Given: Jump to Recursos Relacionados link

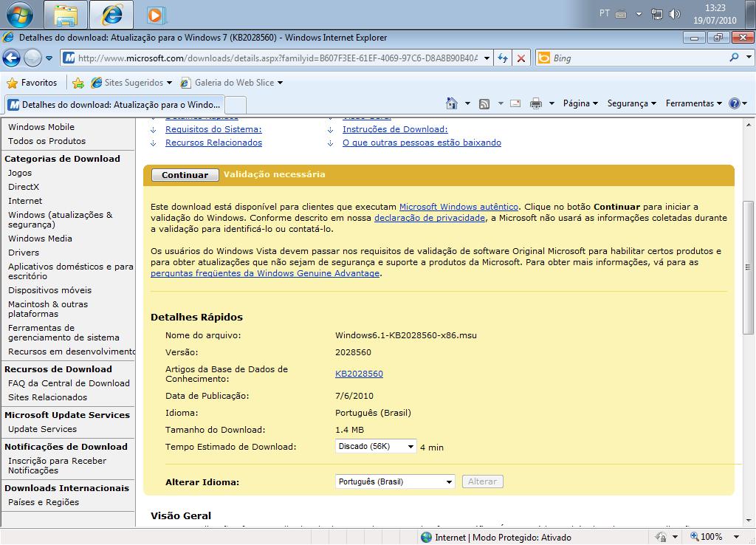Looking at the screenshot, I should (x=213, y=143).
